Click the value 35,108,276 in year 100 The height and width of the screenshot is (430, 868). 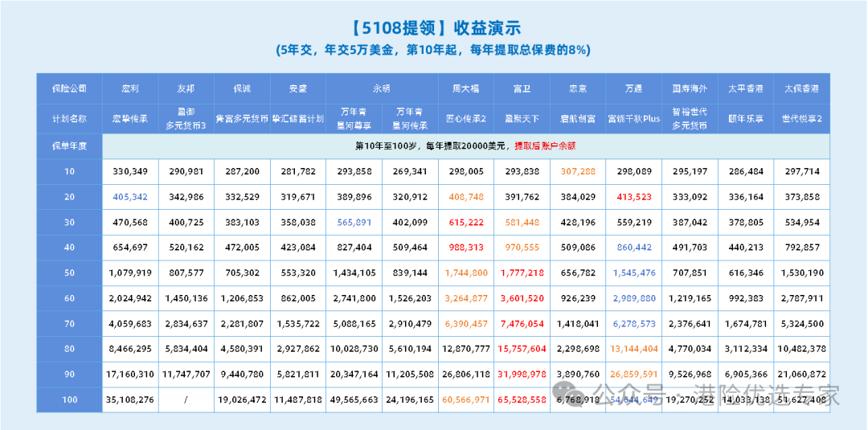130,399
